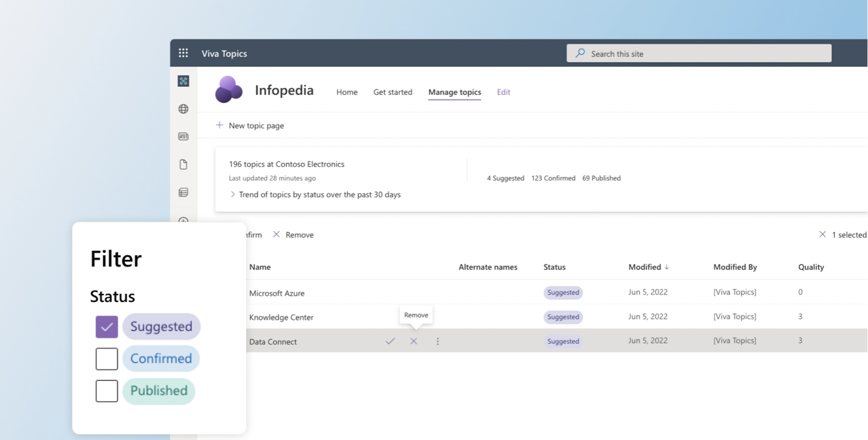Viewport: 868px width, 440px height.
Task: Remove Data Connect topic with X icon
Action: (414, 342)
